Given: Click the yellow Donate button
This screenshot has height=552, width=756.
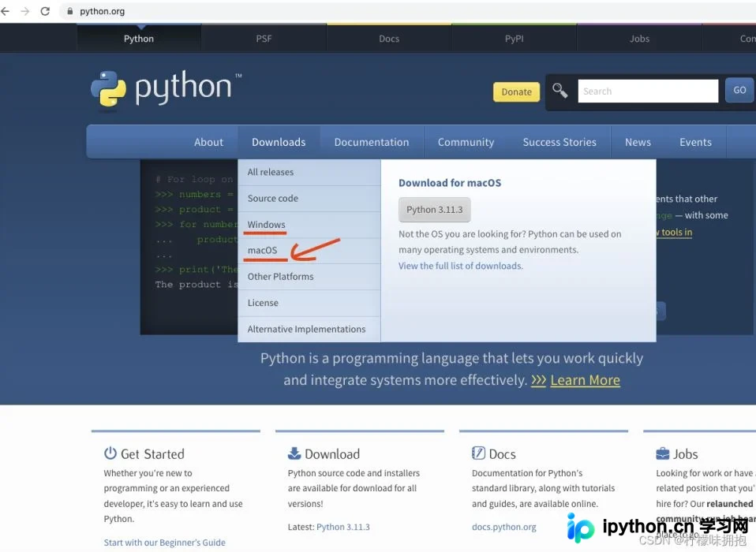Looking at the screenshot, I should (516, 91).
